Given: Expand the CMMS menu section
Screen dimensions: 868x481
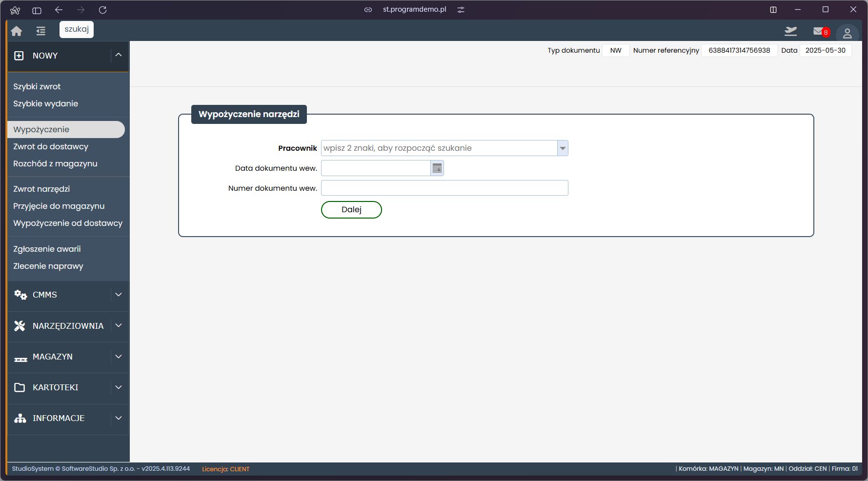Looking at the screenshot, I should click(118, 295).
